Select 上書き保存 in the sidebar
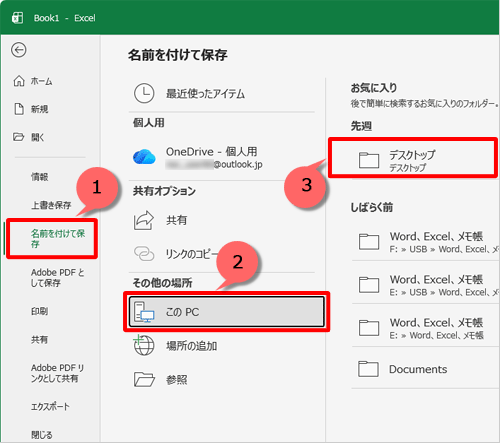This screenshot has height=443, width=500. (x=51, y=205)
